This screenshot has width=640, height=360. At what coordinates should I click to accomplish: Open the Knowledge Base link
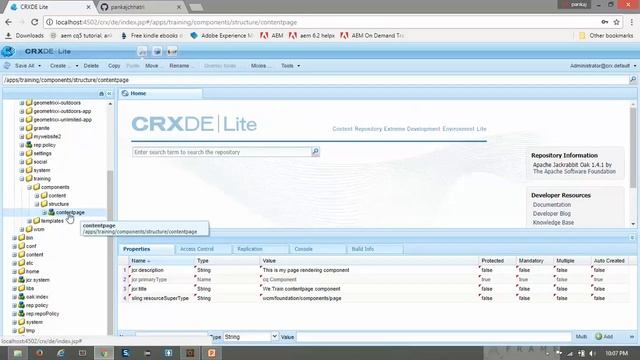(553, 222)
